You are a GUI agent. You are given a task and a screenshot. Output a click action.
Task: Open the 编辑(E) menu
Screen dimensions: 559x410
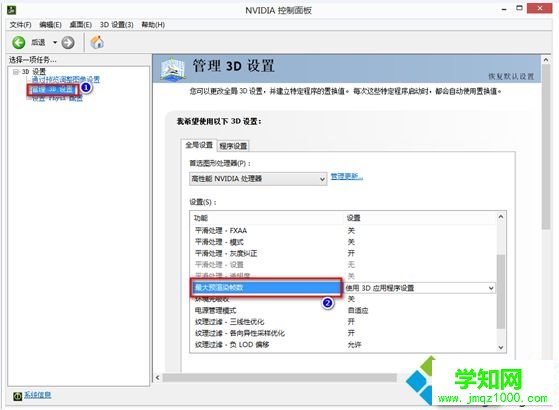[x=50, y=25]
